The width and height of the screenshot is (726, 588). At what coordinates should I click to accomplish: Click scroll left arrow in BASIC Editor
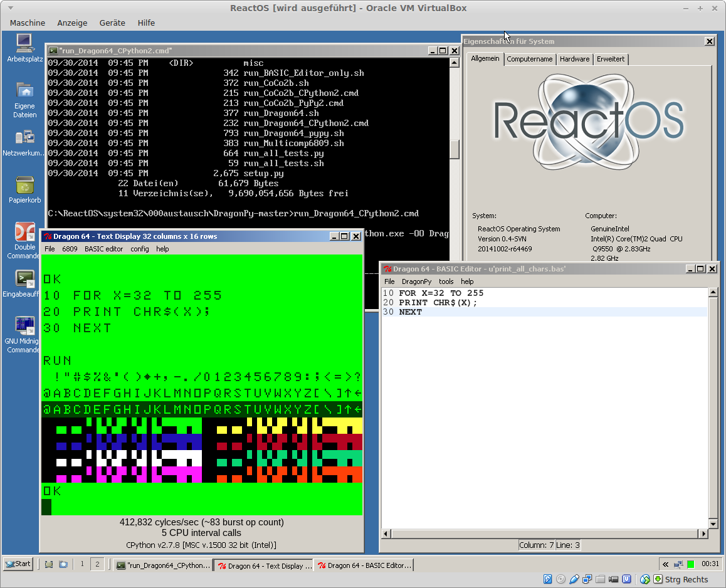[x=386, y=534]
